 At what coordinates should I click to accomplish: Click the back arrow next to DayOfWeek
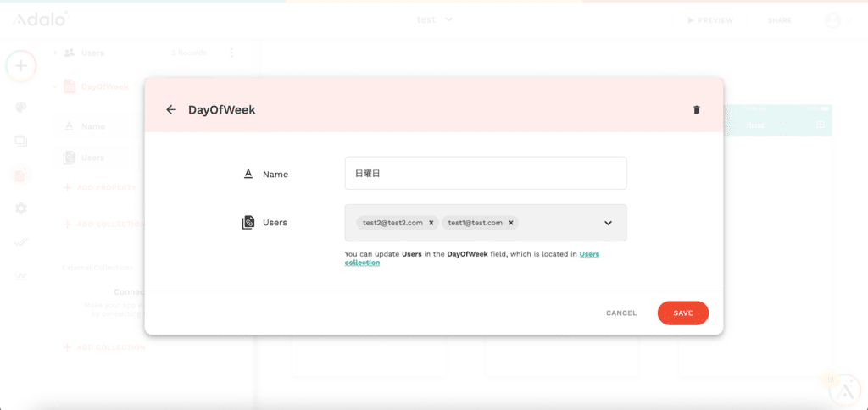(x=171, y=110)
